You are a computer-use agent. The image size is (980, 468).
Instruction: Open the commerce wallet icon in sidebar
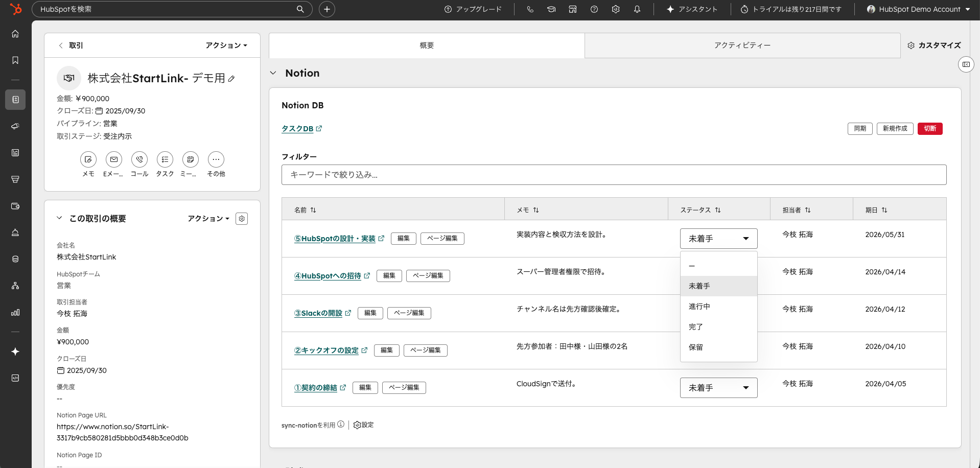(x=15, y=206)
